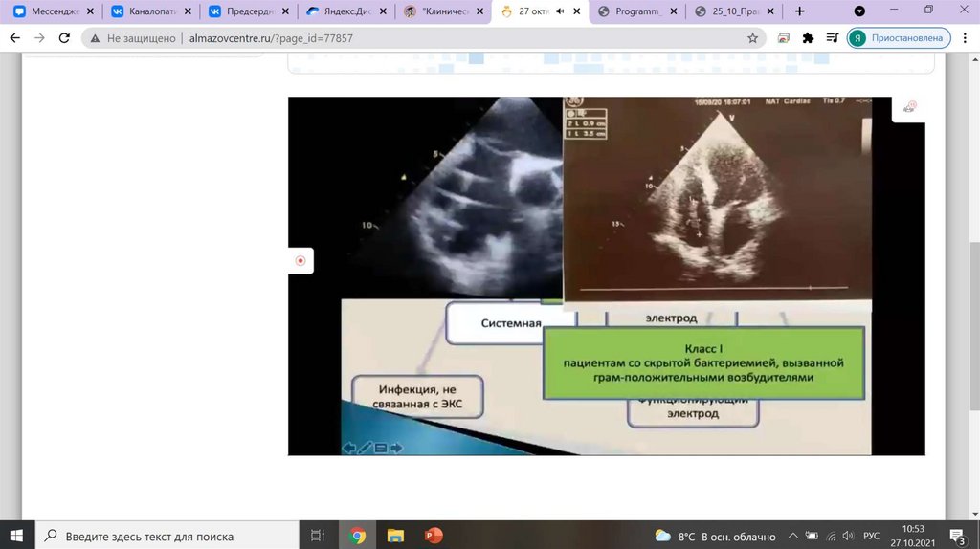The image size is (980, 549).
Task: Open the media control playlist icon
Action: click(x=831, y=38)
